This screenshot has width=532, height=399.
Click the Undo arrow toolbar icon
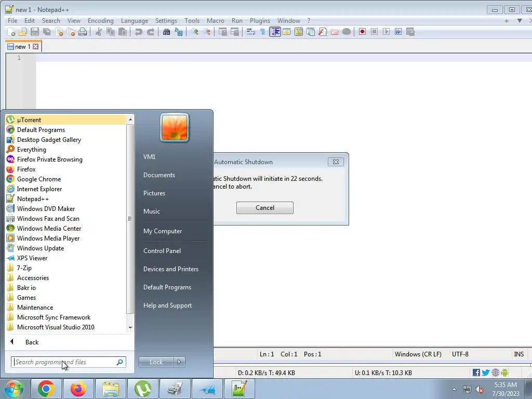(x=138, y=32)
